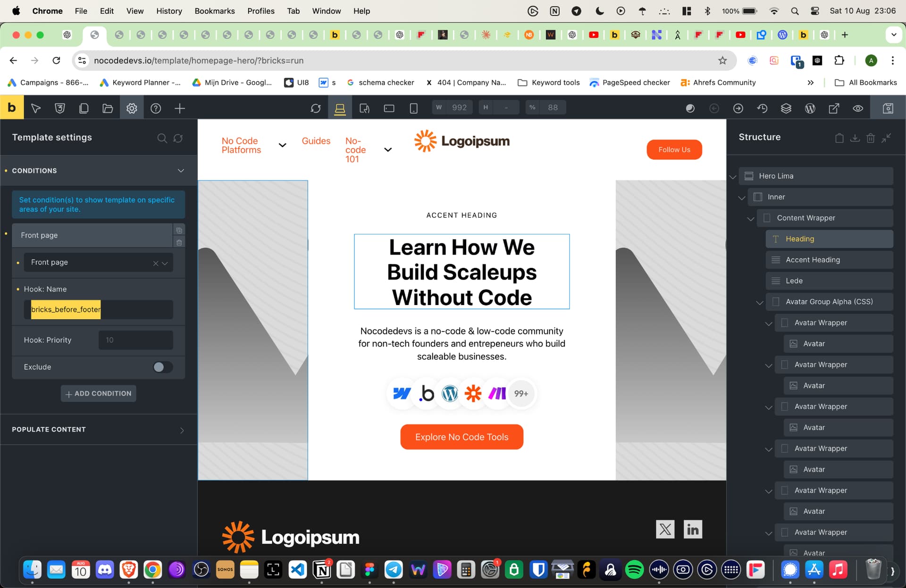Open the help question mark icon

pos(156,108)
